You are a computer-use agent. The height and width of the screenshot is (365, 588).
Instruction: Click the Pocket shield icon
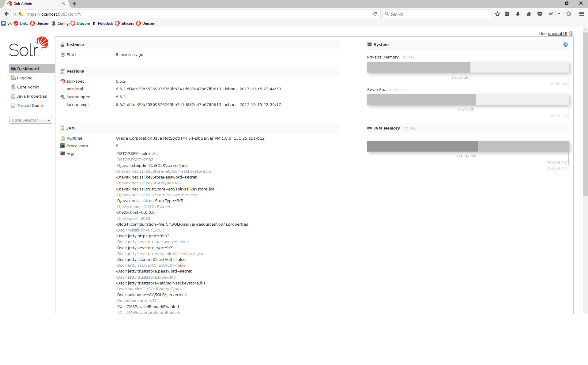tap(540, 14)
